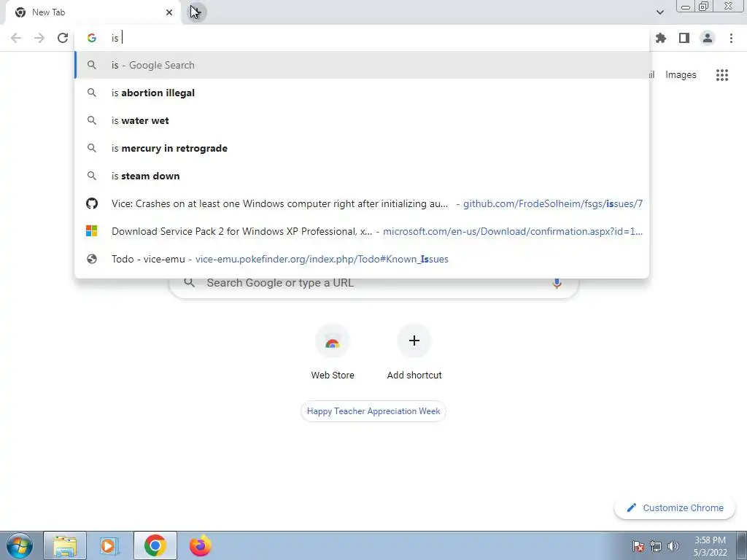The width and height of the screenshot is (747, 560).
Task: Click the network tray icon
Action: 656,546
